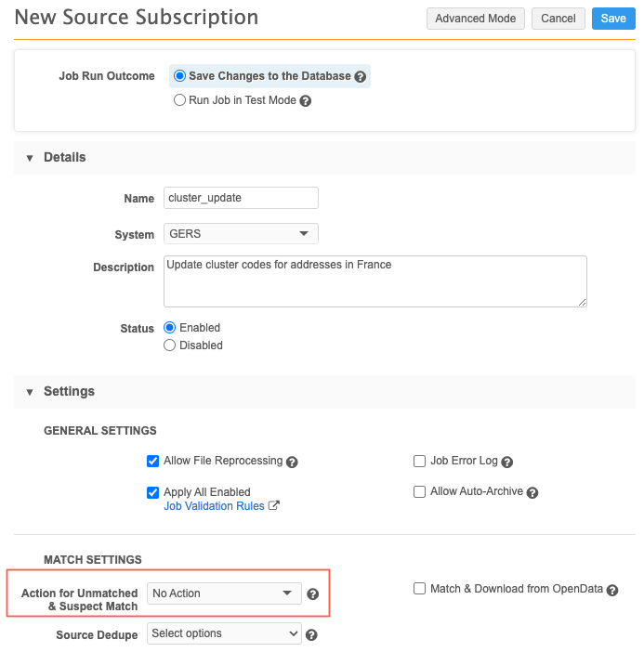Open help tooltip for Allow File Reprocessing
This screenshot has width=644, height=652.
(292, 462)
